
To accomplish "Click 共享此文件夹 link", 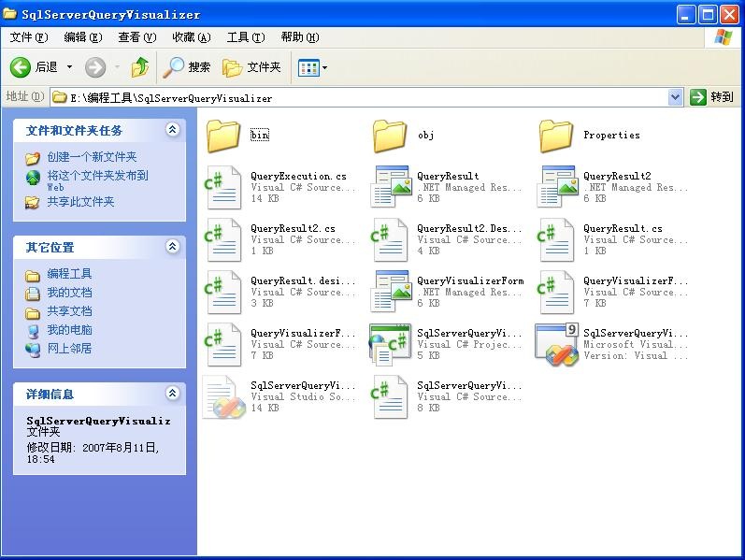I will pos(80,202).
